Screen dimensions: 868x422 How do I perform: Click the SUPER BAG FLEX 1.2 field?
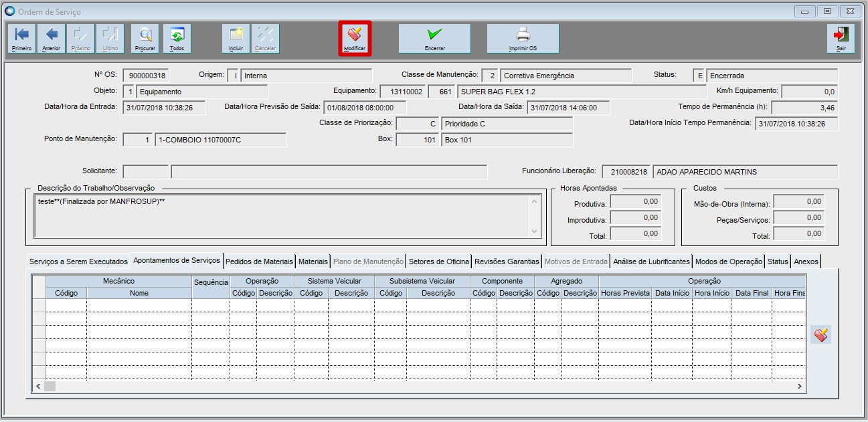click(581, 92)
